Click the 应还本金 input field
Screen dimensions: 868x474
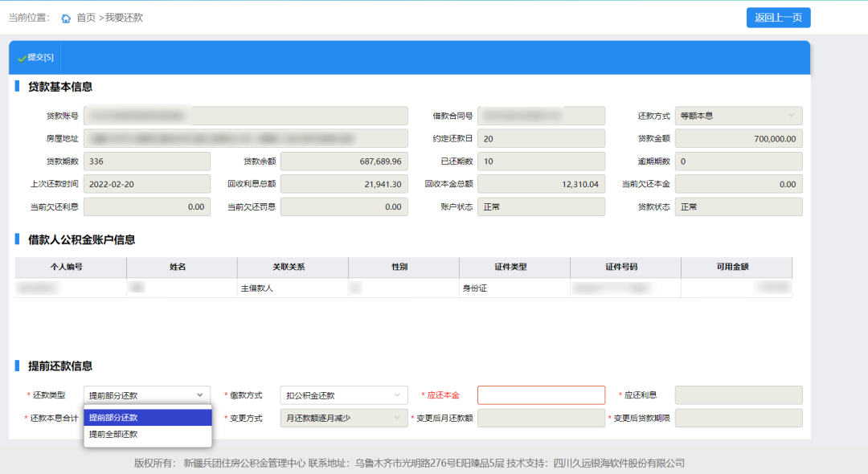(x=541, y=395)
